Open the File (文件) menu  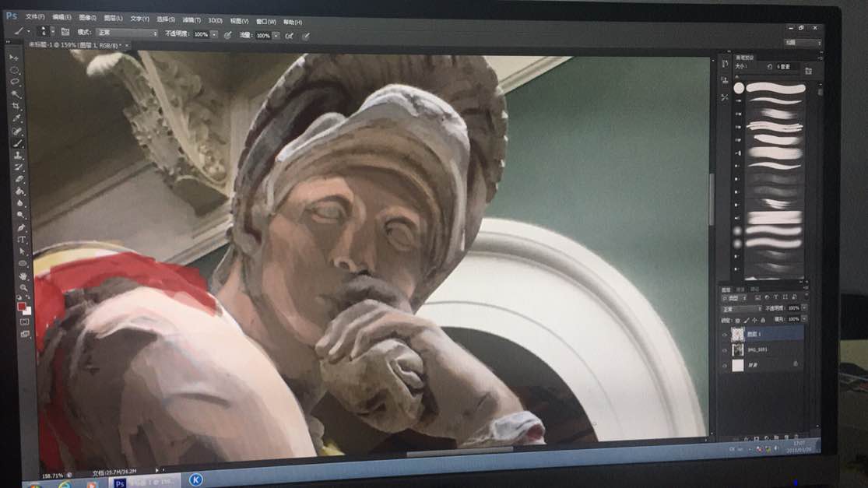tap(35, 17)
